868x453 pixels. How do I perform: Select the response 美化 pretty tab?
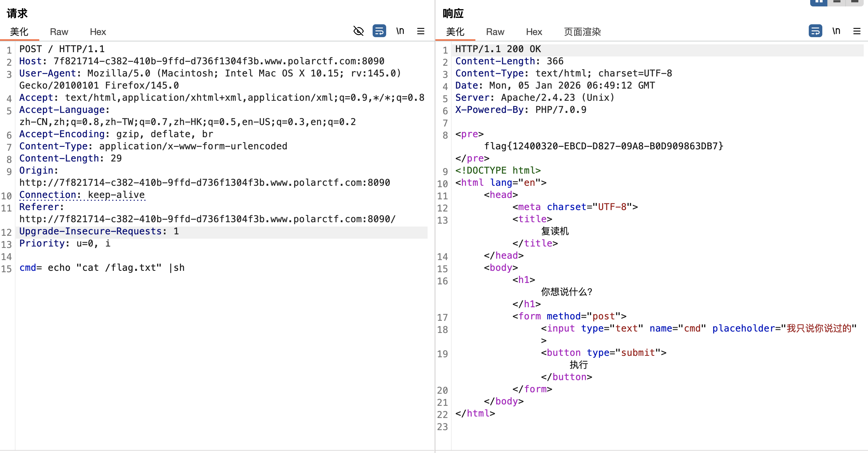[455, 32]
